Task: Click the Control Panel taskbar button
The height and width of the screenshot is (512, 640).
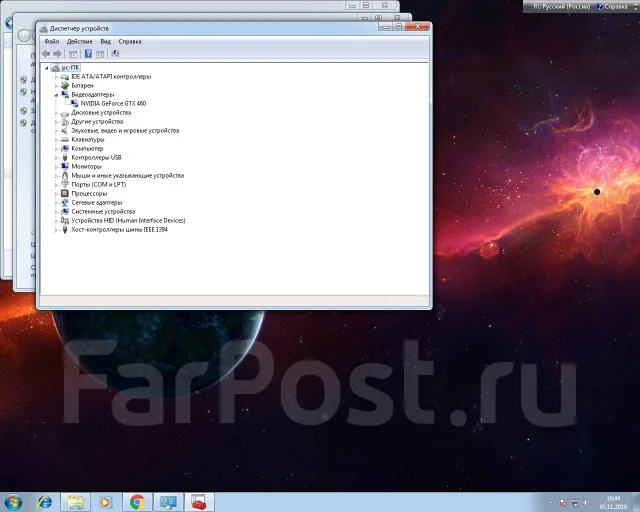Action: [x=168, y=502]
